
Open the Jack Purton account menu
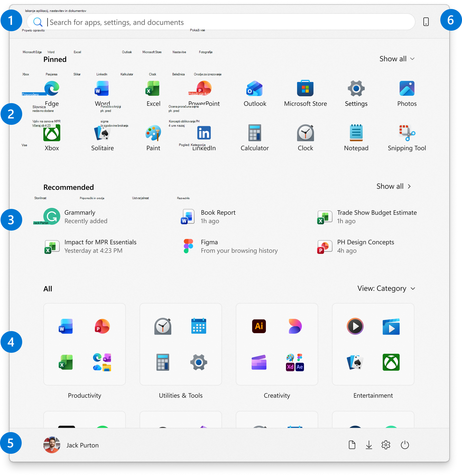click(x=71, y=445)
